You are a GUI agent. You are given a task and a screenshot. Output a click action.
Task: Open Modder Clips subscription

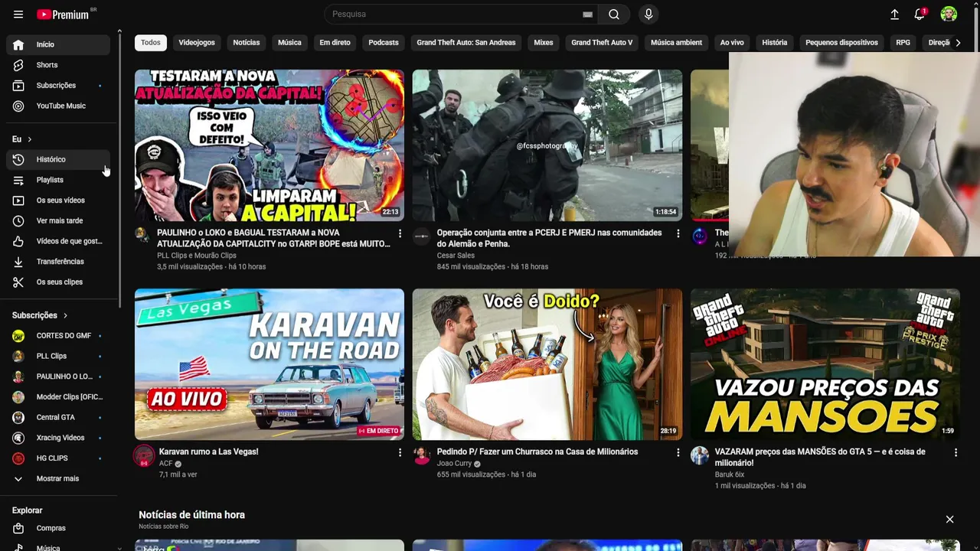58,396
